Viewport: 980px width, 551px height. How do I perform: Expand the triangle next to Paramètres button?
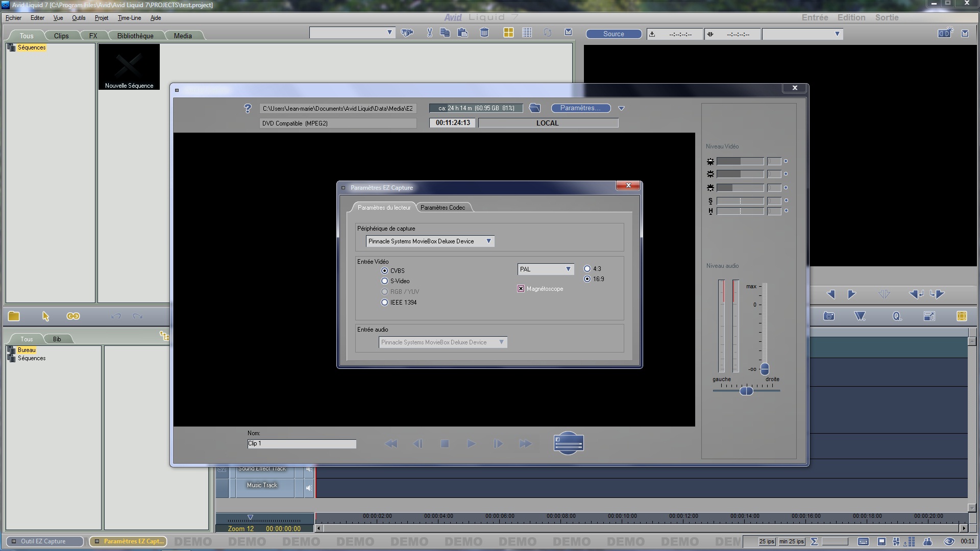pos(621,108)
